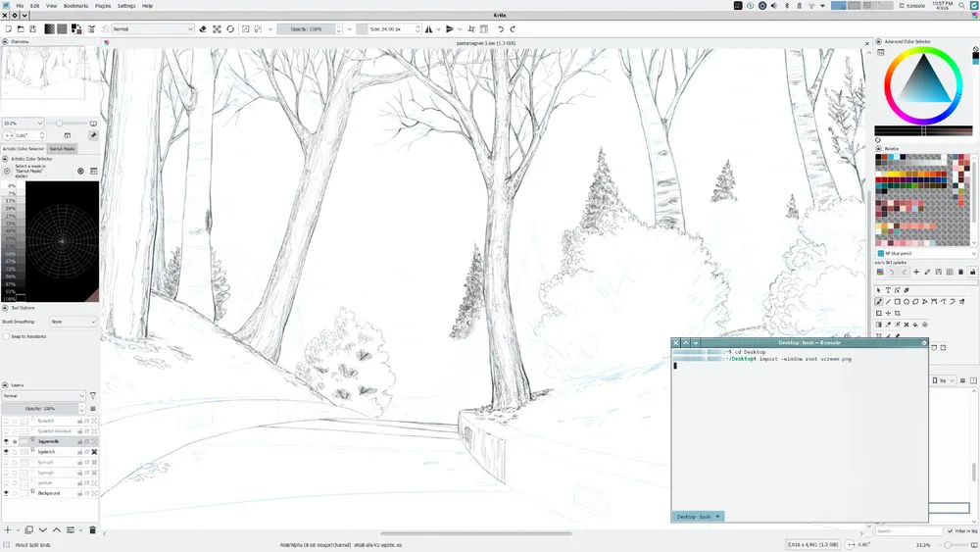Hide the Background layer
Screen dimensions: 980x552
(6, 493)
